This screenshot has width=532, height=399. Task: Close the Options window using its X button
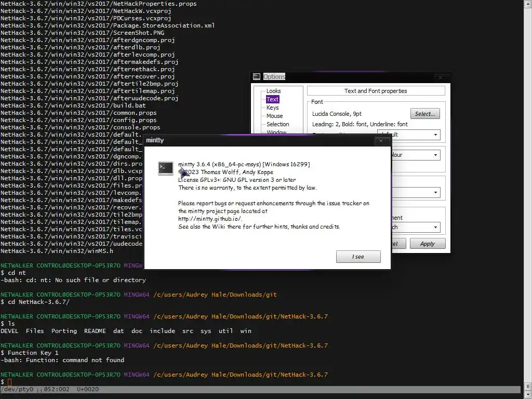click(441, 77)
